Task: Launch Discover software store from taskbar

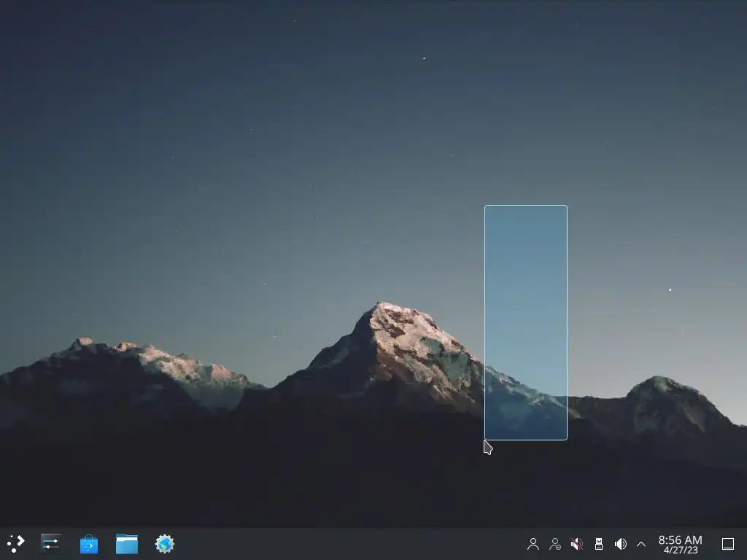Action: [x=88, y=544]
